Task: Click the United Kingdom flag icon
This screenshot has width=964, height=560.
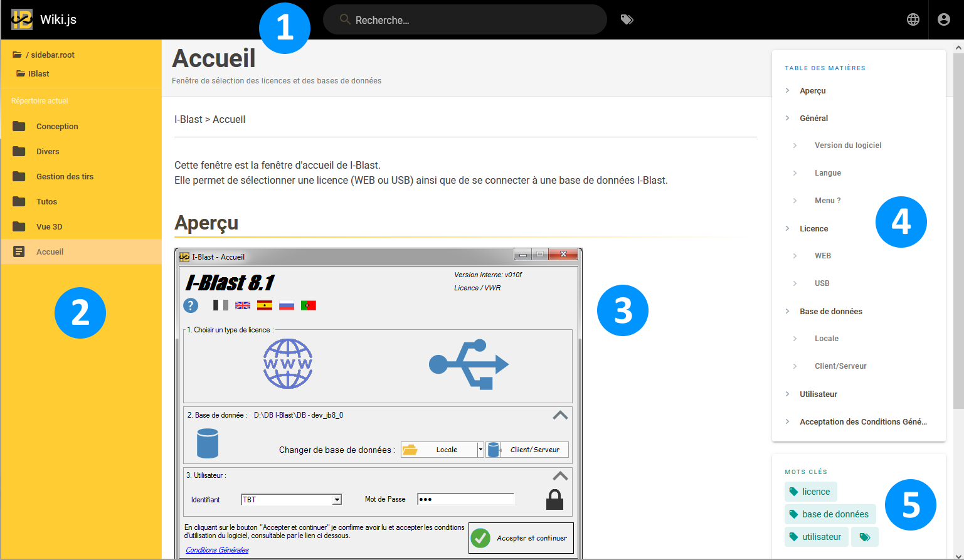Action: click(x=243, y=305)
